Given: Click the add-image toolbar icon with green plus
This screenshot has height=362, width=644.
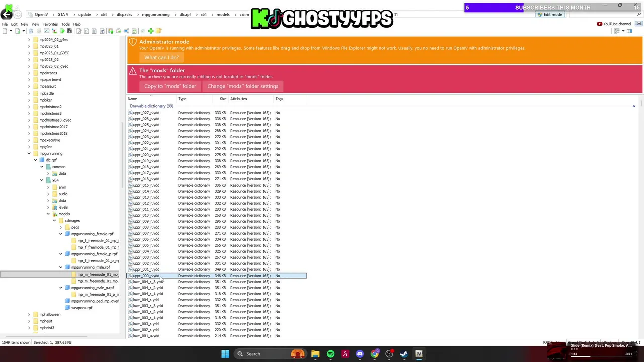Looking at the screenshot, I should click(111, 31).
